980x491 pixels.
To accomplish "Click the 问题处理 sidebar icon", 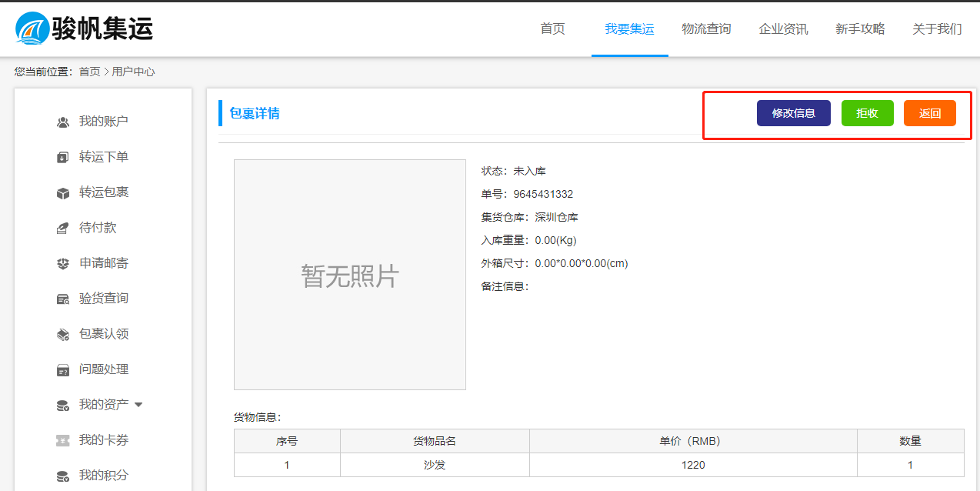I will click(x=63, y=370).
